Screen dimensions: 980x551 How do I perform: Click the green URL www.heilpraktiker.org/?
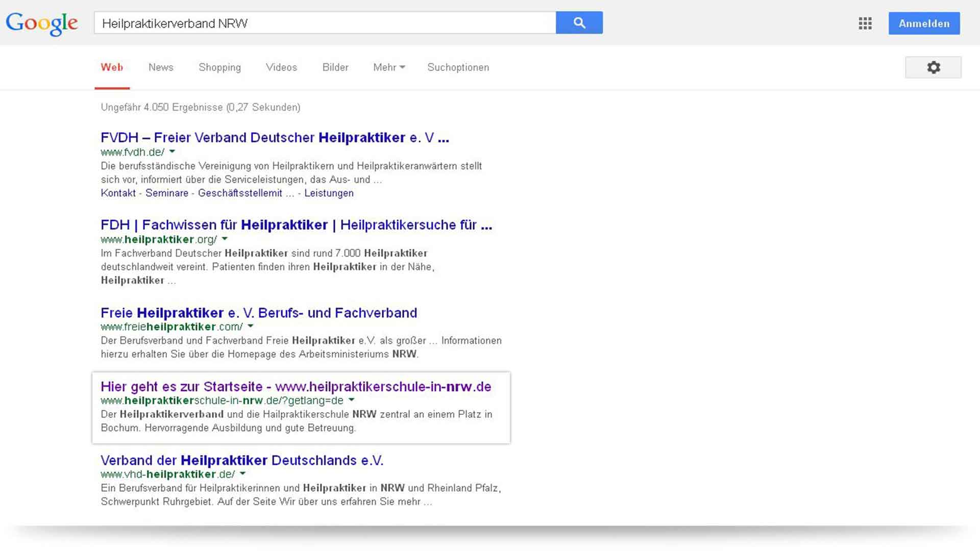click(x=159, y=239)
